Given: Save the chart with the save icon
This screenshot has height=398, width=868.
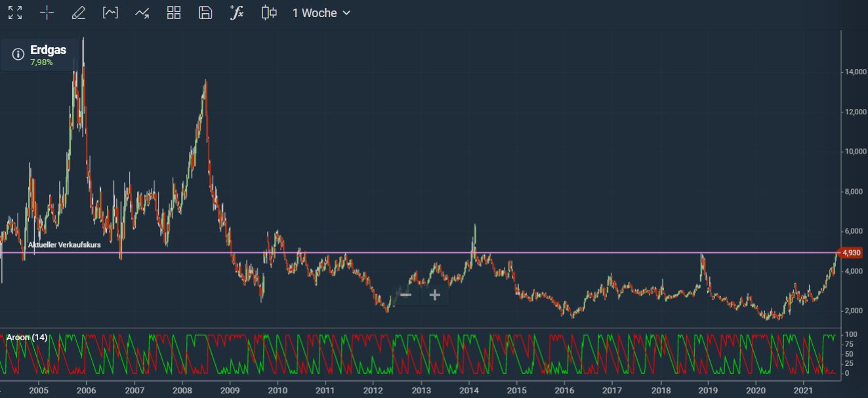Looking at the screenshot, I should pos(205,12).
